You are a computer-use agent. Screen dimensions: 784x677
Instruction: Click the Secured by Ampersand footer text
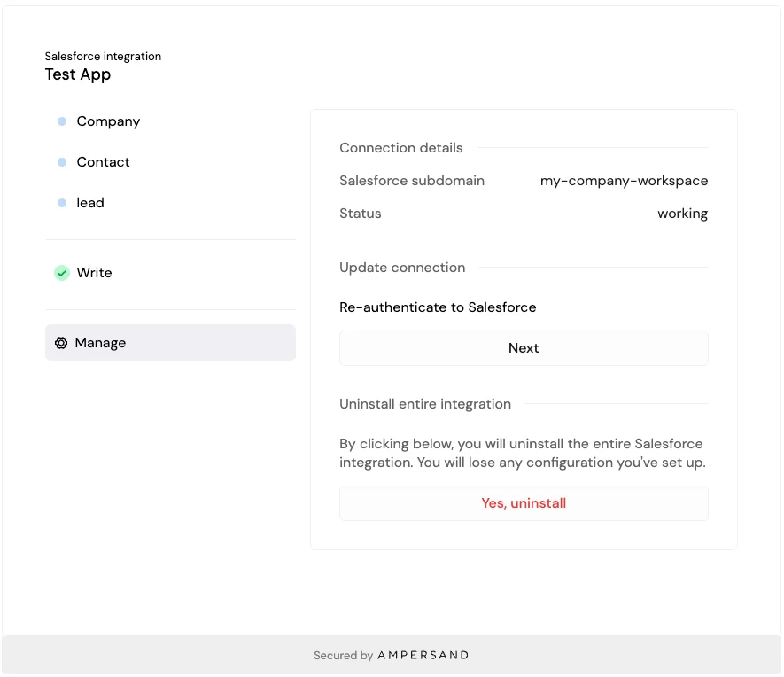click(x=392, y=656)
